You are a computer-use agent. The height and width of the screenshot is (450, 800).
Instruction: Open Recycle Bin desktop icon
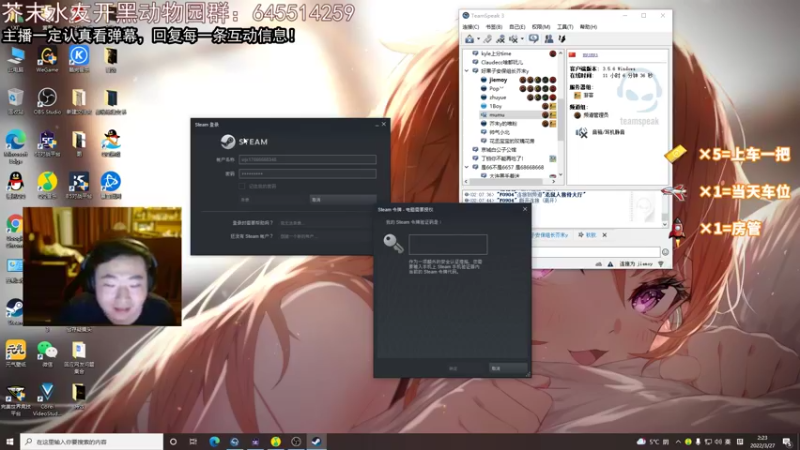[15, 101]
